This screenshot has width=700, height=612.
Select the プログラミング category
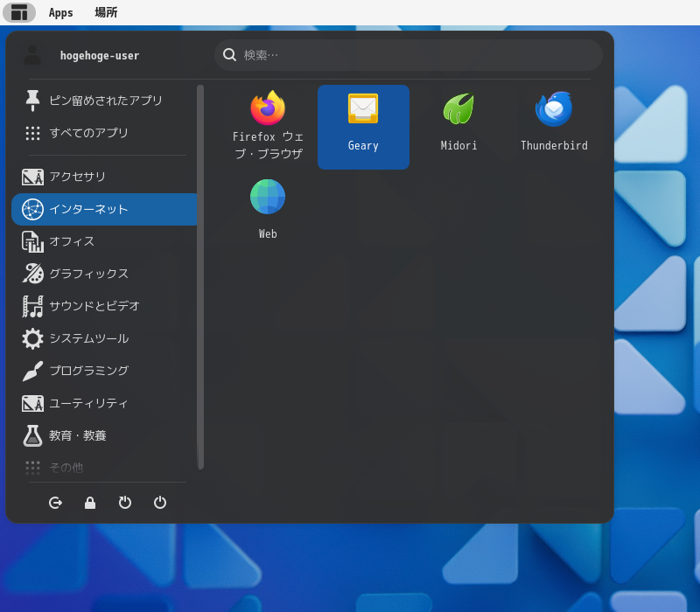coord(104,371)
